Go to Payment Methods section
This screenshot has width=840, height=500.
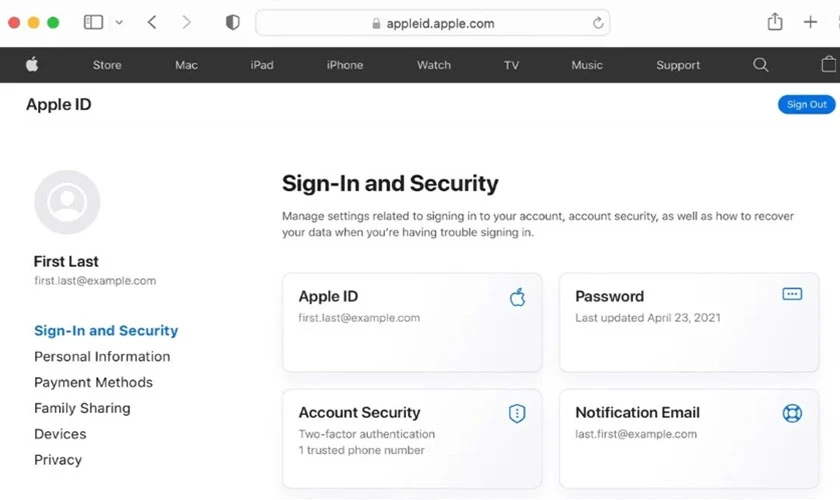coord(93,382)
